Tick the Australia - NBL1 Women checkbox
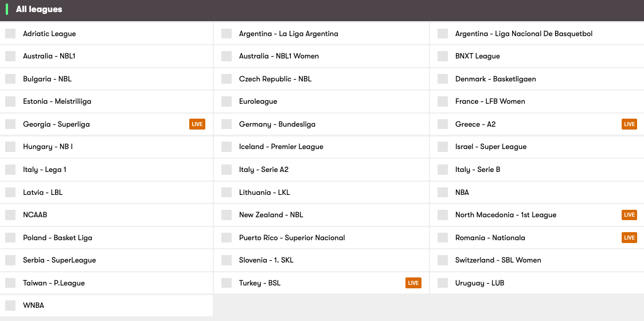644x321 pixels. click(x=227, y=56)
